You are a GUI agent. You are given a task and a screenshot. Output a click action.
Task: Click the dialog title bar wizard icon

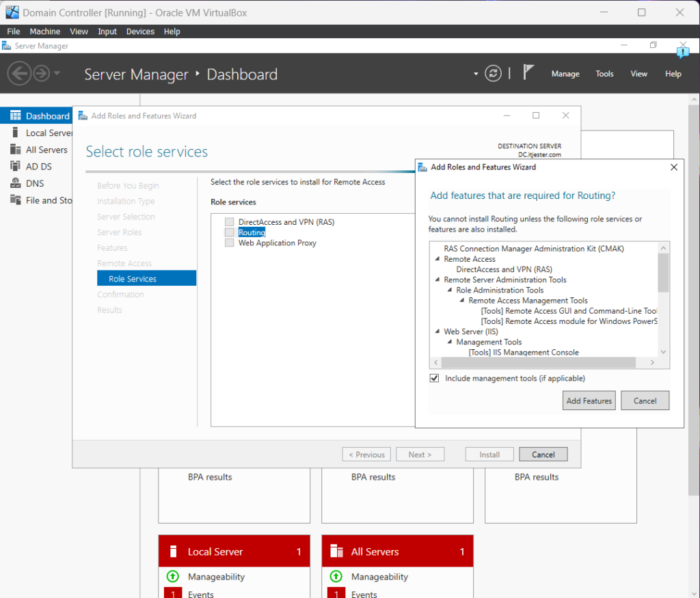tap(422, 167)
